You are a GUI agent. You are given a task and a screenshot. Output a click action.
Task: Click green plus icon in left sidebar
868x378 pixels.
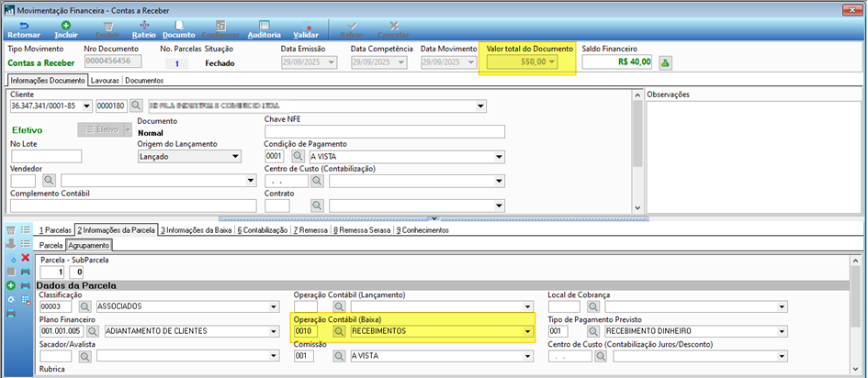point(10,285)
